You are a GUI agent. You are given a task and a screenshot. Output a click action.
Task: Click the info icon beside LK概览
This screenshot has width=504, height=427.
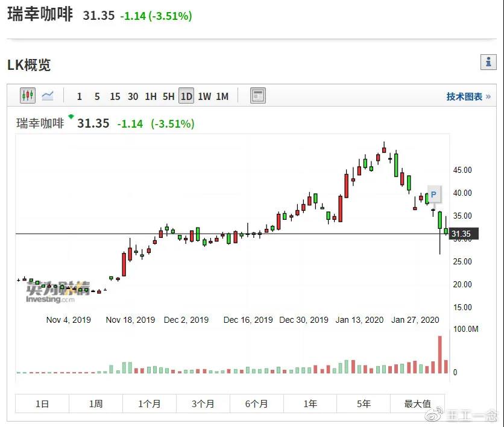(488, 62)
